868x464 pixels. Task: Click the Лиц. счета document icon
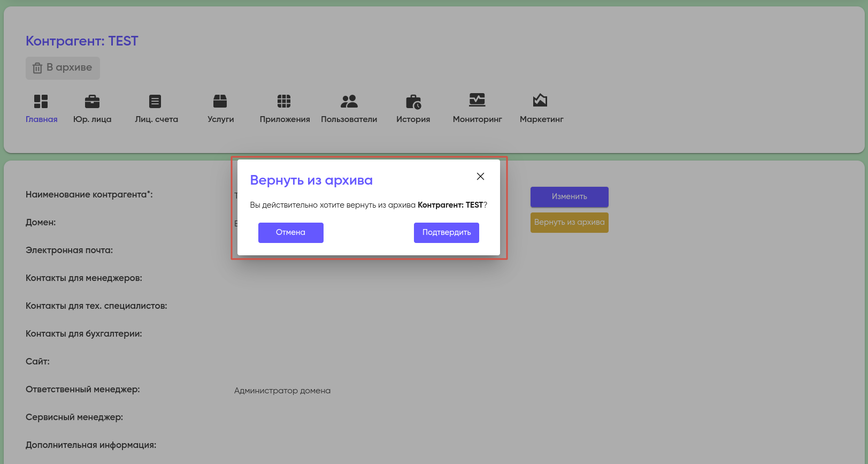point(155,101)
